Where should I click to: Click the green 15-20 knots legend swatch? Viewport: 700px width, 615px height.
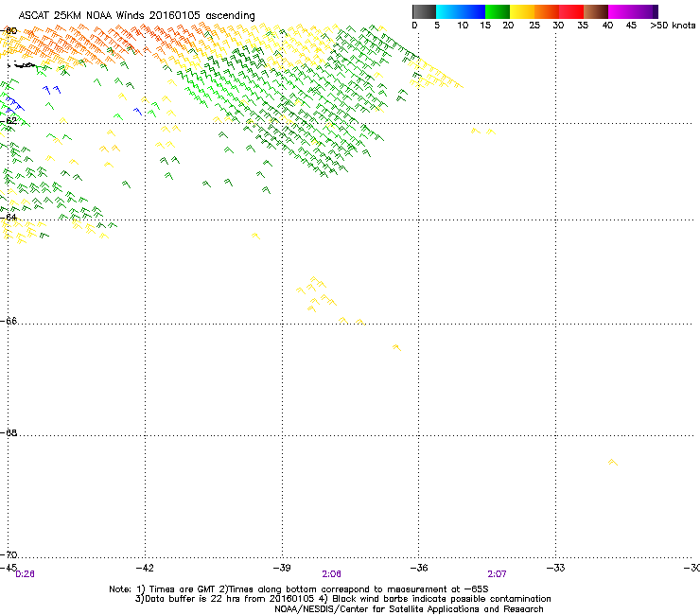(498, 11)
